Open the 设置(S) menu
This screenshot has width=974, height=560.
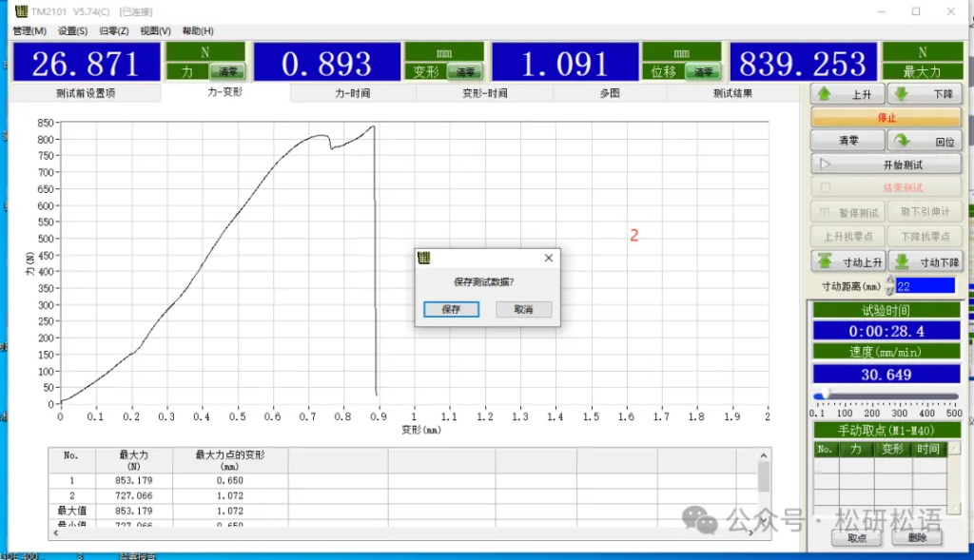tap(72, 31)
